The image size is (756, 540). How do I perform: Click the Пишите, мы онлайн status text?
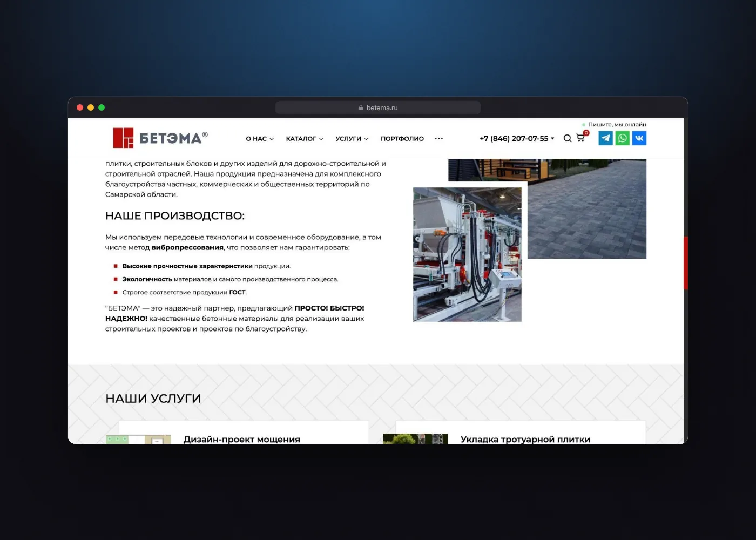pos(617,125)
